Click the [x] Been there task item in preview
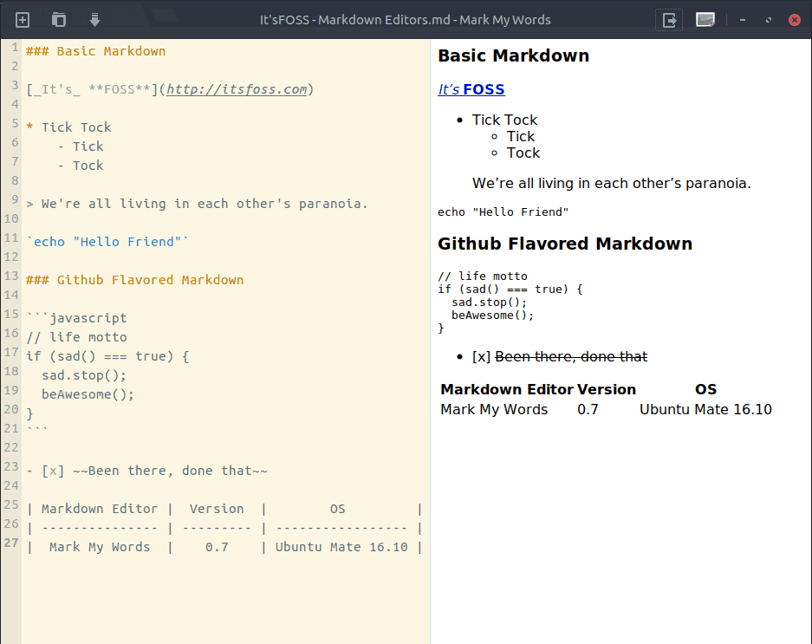 point(559,356)
